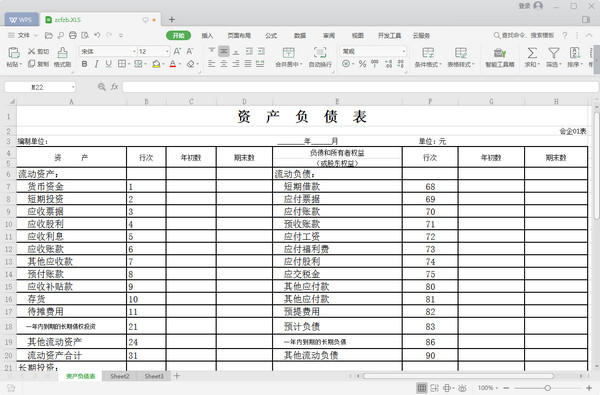Click the Percent style icon

click(362, 64)
